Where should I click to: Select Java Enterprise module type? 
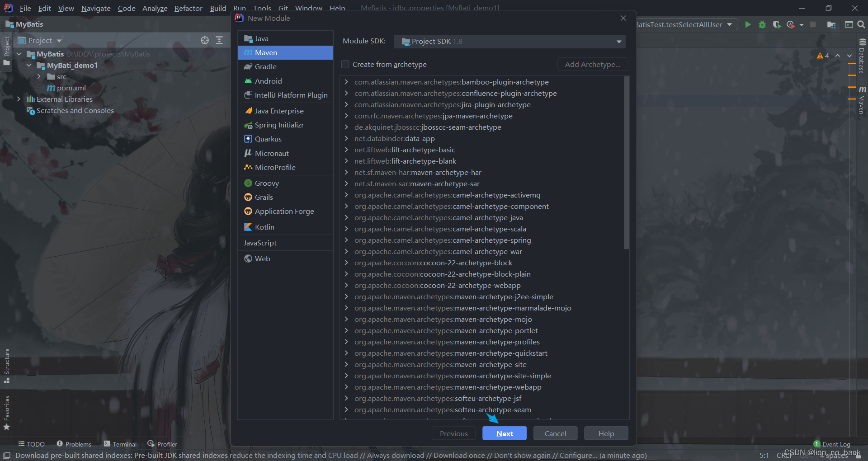pos(285,111)
